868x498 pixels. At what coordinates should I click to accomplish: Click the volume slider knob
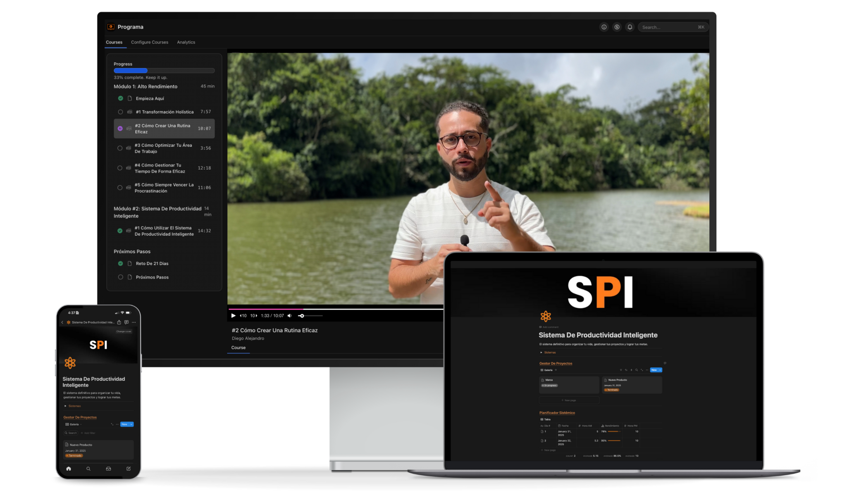[x=302, y=316]
